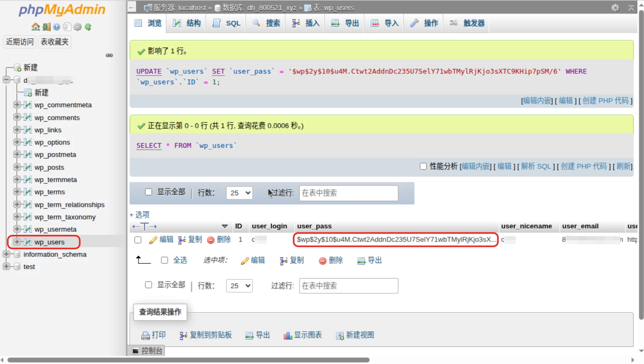This screenshot has width=644, height=364.
Task: Switch to the 结构 tab
Action: (x=186, y=23)
